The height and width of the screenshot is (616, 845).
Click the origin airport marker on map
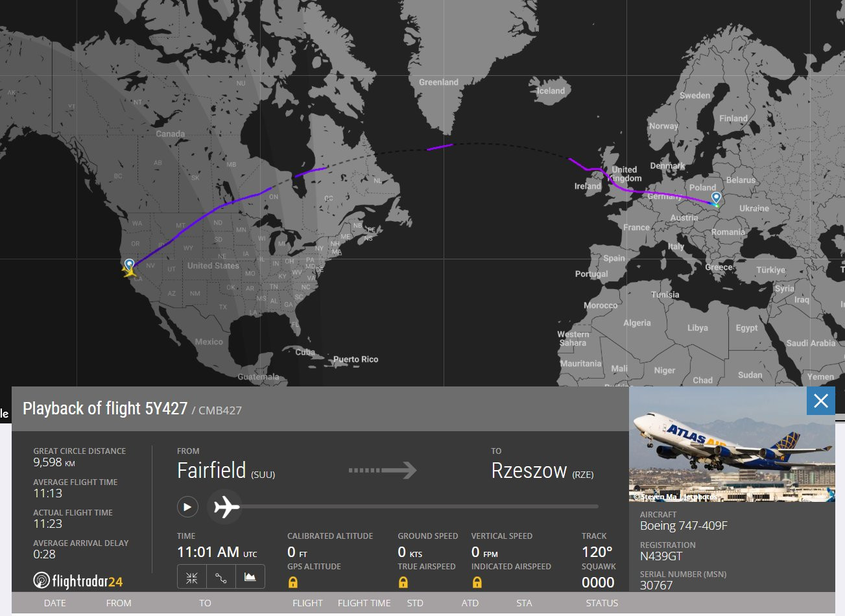click(130, 264)
